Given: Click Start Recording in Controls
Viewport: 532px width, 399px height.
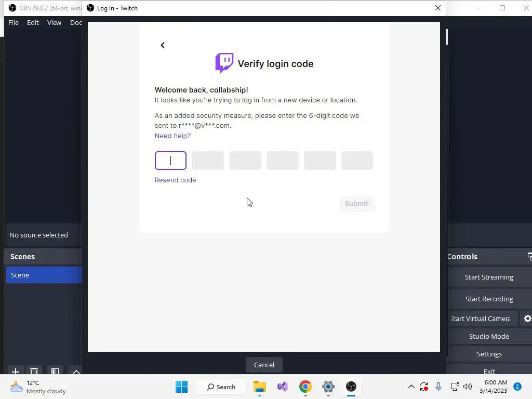Looking at the screenshot, I should coord(489,299).
